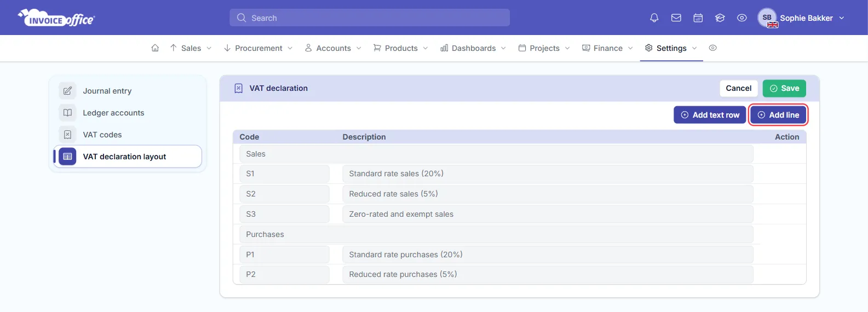Click the Standard rate purchases (20%) description
Image resolution: width=868 pixels, height=312 pixels.
pyautogui.click(x=548, y=255)
